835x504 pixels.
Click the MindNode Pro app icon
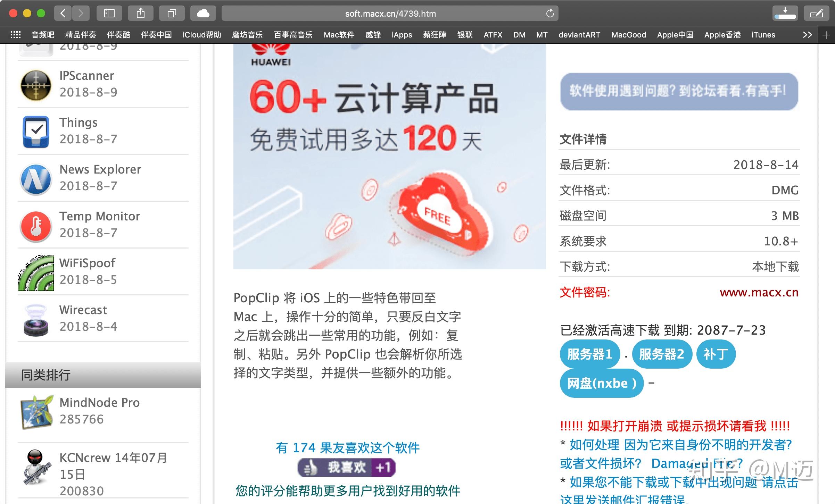pos(37,412)
